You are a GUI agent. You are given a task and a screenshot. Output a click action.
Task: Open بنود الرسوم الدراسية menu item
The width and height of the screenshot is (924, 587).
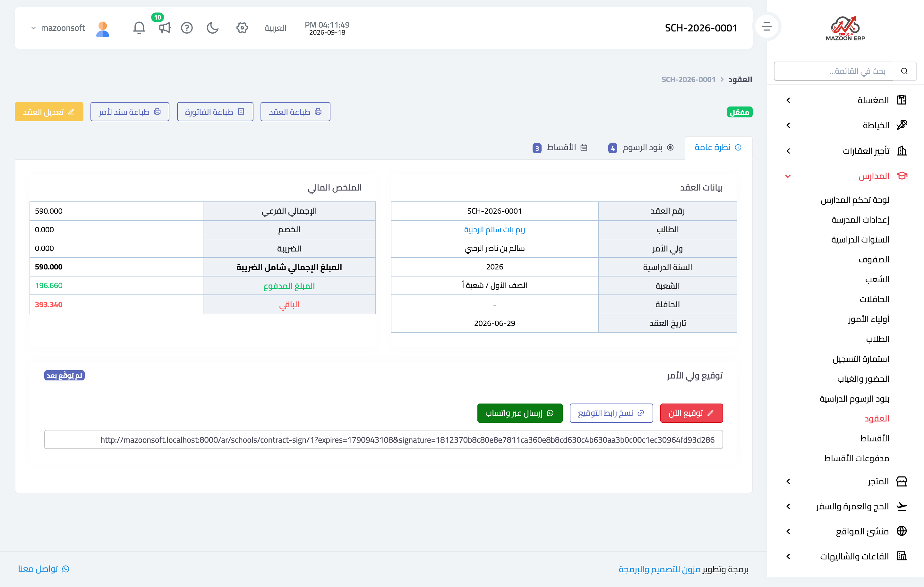coord(854,399)
